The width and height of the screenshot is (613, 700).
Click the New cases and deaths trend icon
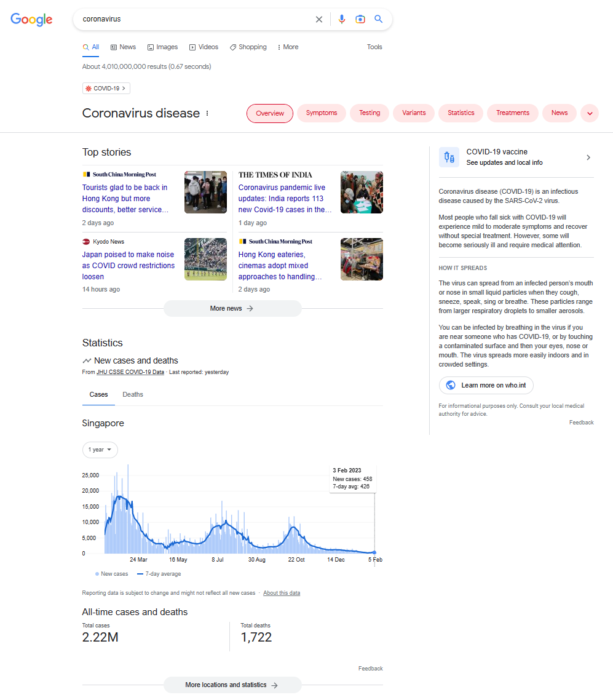coord(87,360)
